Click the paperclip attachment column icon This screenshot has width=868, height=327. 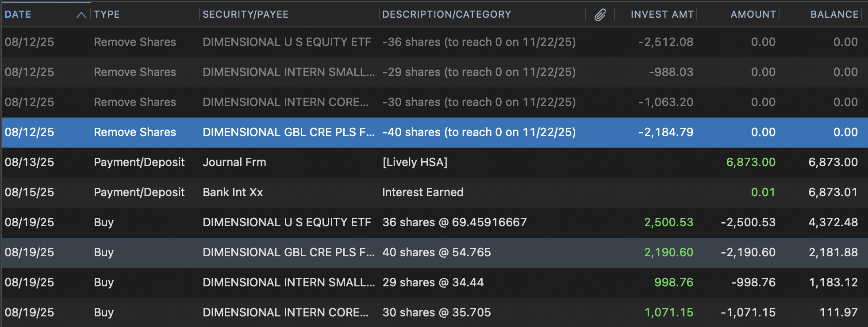[x=600, y=15]
